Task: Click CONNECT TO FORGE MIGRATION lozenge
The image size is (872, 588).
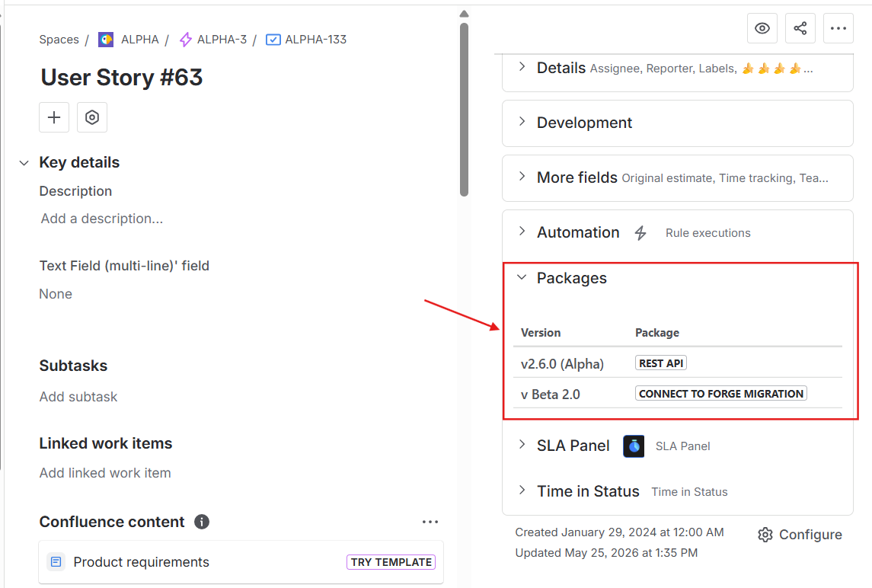Action: pos(720,394)
